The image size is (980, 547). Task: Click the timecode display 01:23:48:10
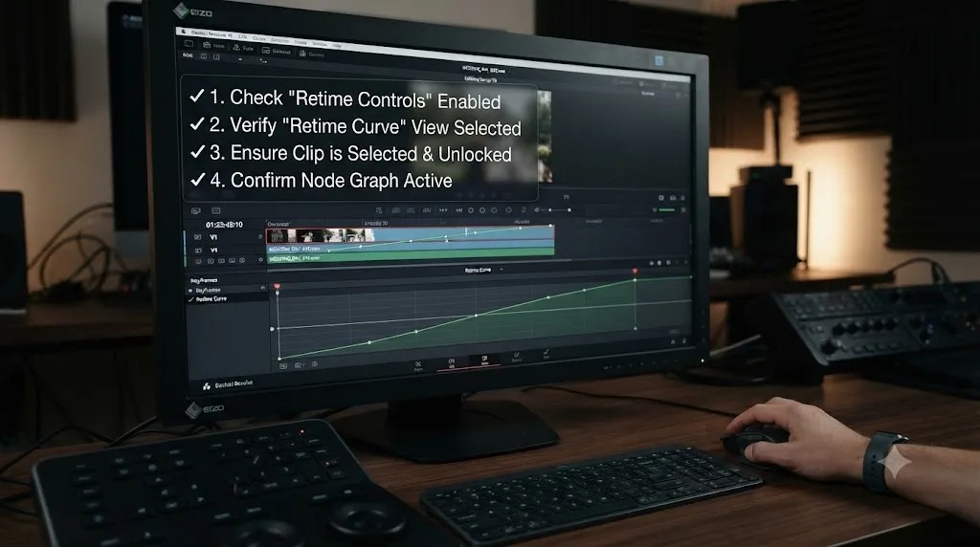point(224,225)
